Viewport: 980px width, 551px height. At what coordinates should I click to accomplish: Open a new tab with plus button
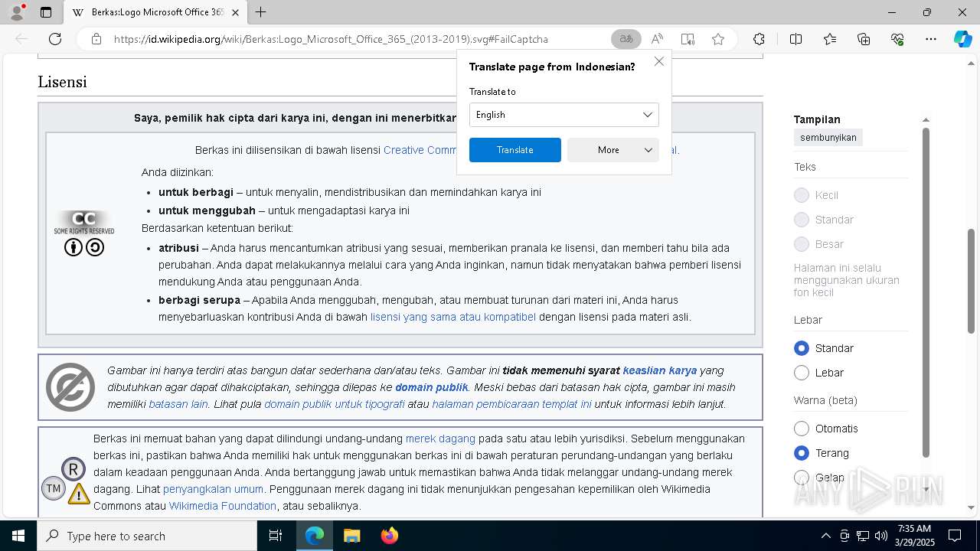261,12
